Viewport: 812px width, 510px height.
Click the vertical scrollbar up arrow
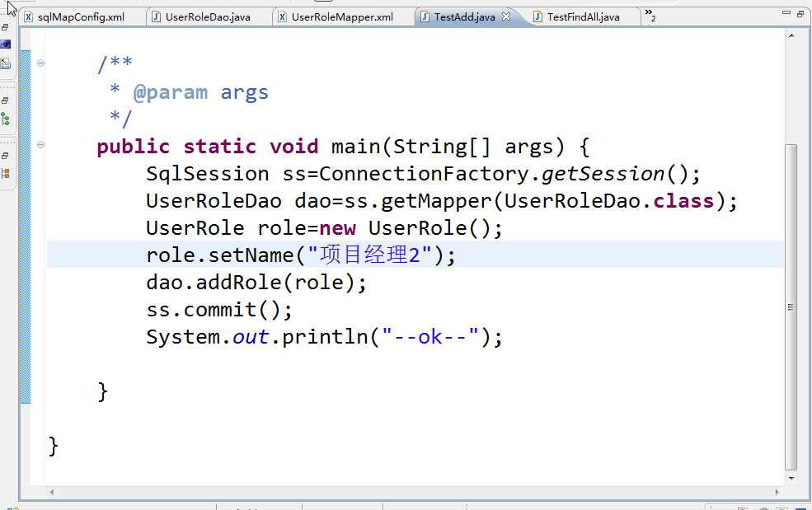(x=791, y=35)
